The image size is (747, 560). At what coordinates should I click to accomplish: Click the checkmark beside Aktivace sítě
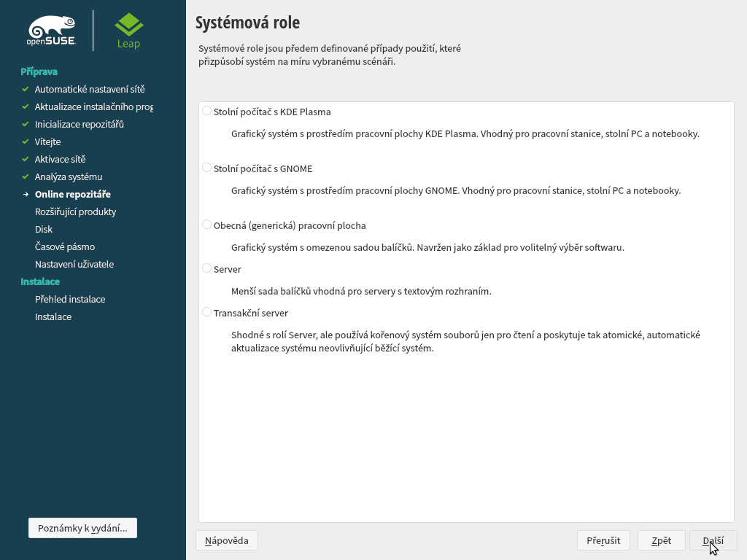[26, 159]
